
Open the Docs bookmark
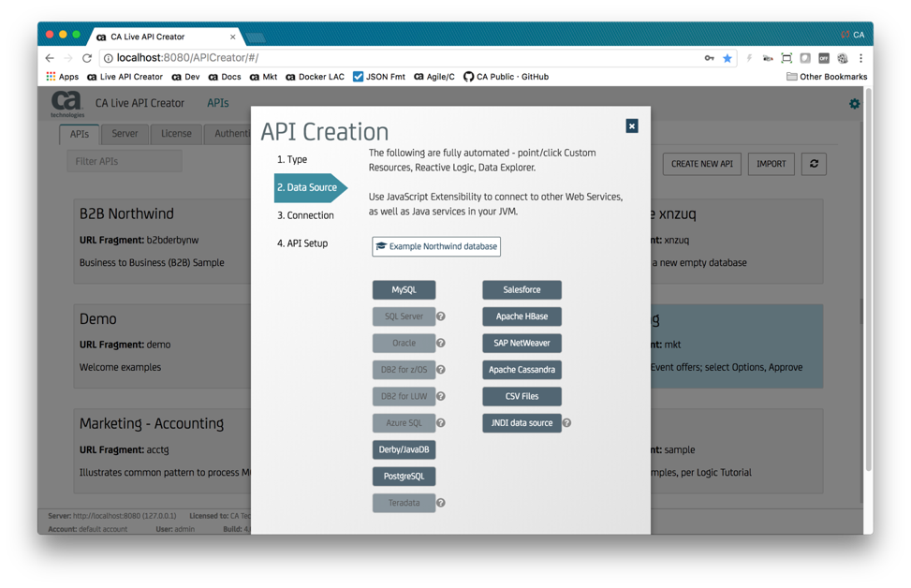(x=225, y=77)
